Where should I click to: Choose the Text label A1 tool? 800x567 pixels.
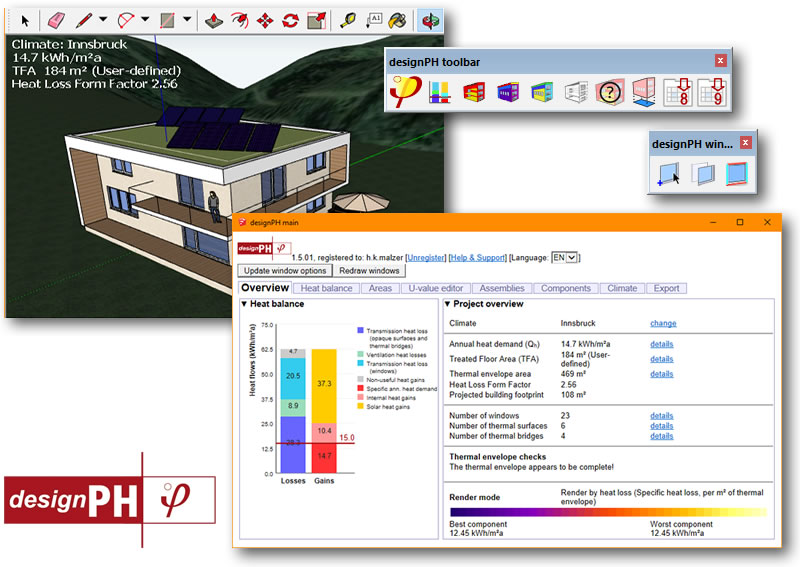click(x=374, y=21)
